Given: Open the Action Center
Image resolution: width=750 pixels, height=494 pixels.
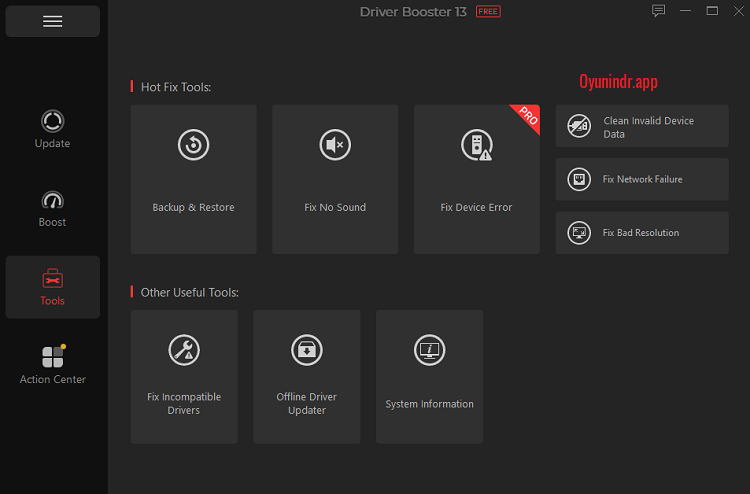Looking at the screenshot, I should click(53, 365).
